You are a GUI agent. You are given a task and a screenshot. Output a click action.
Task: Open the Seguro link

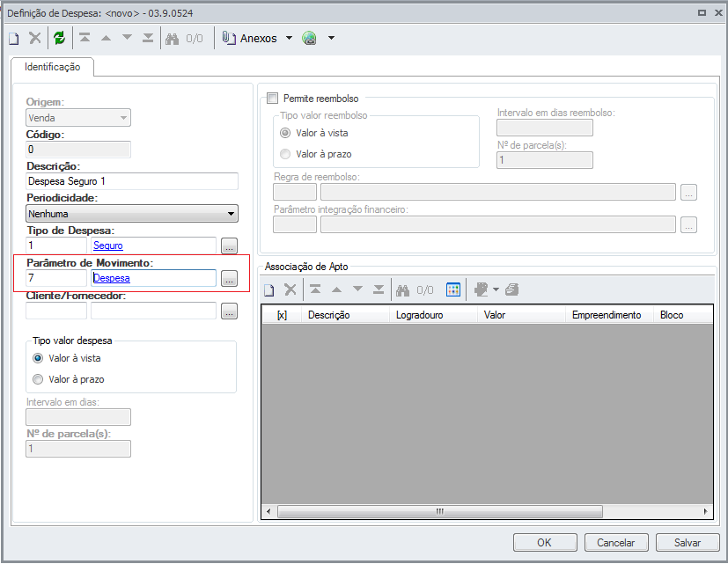click(x=108, y=245)
